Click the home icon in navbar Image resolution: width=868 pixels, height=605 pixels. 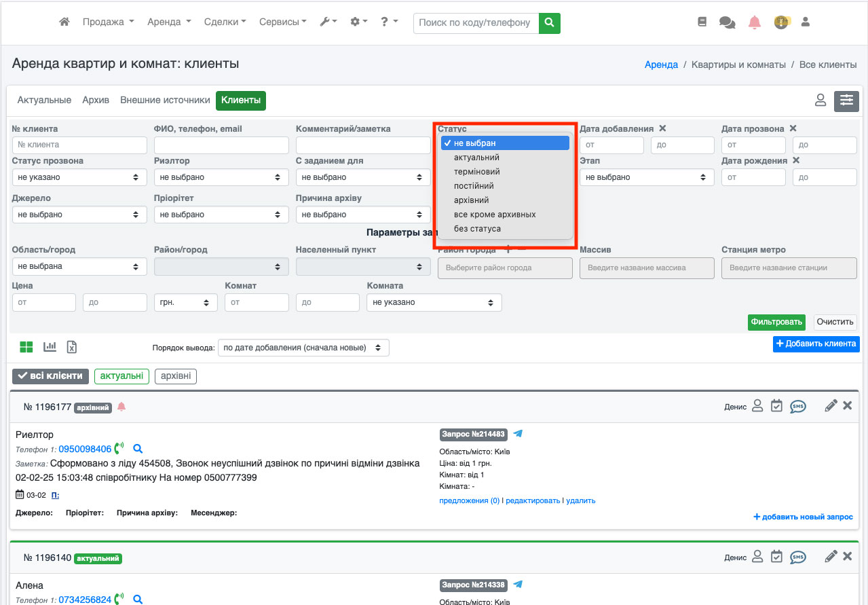click(64, 22)
